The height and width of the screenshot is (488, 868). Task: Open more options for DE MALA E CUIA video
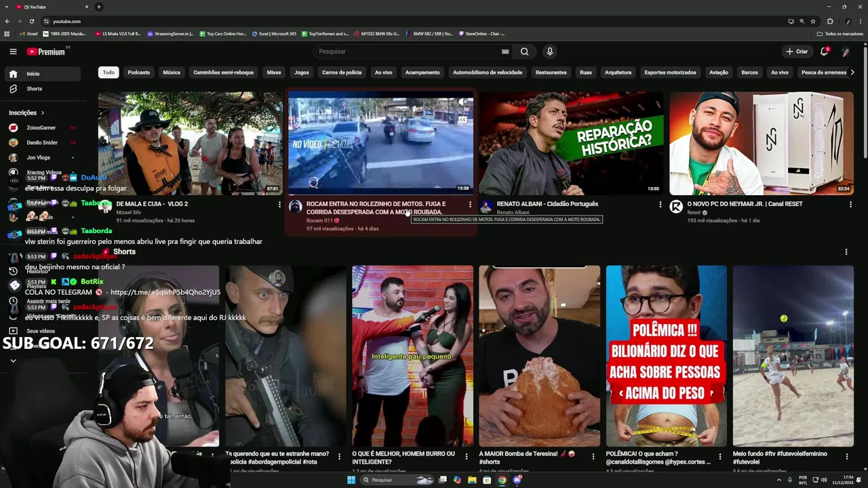pos(279,204)
